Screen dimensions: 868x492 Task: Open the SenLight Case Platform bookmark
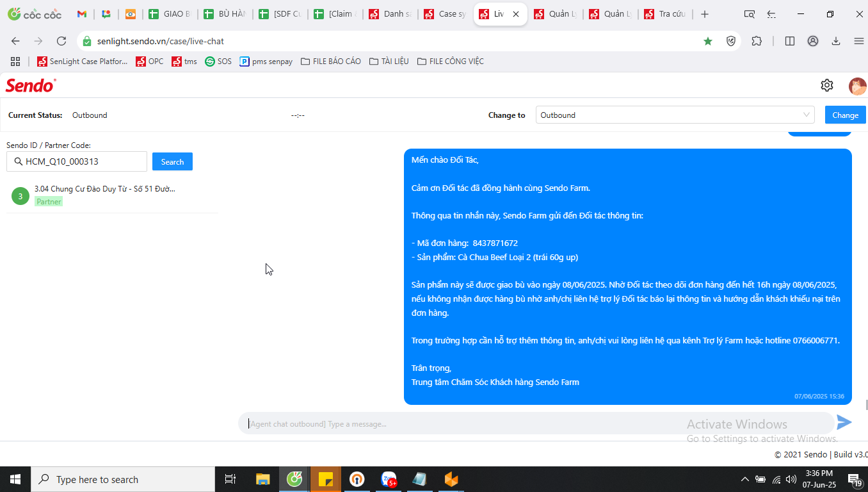point(83,61)
